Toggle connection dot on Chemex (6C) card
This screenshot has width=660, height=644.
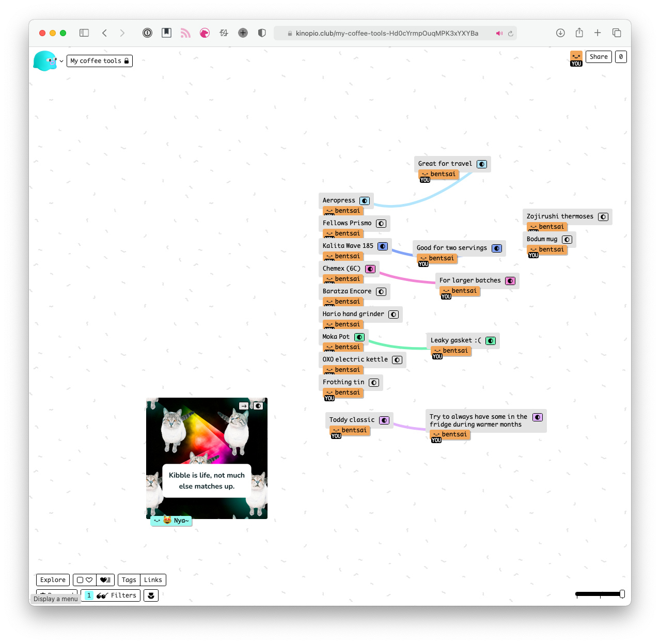coord(370,269)
